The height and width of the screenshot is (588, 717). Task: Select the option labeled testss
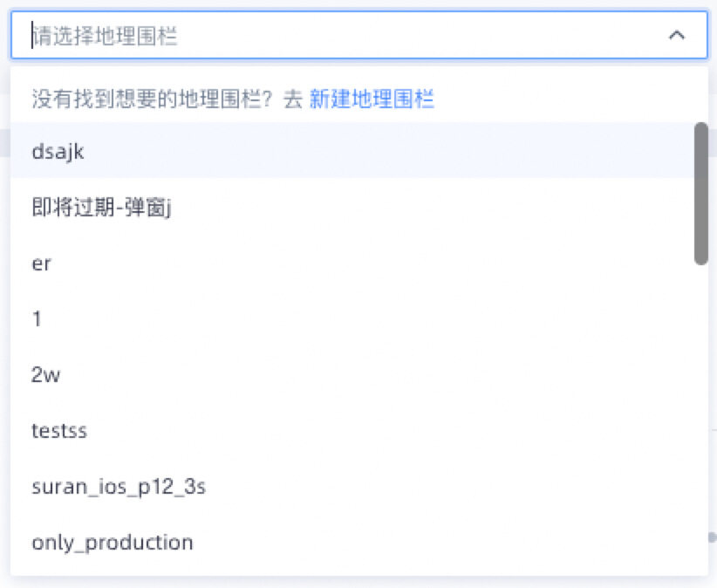59,431
